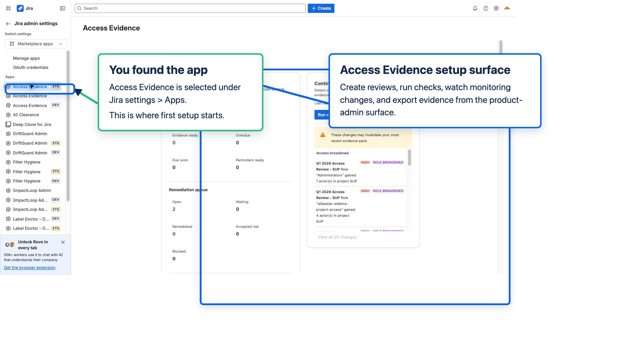
Task: Open Label Doctor STG entry
Action: (x=33, y=228)
